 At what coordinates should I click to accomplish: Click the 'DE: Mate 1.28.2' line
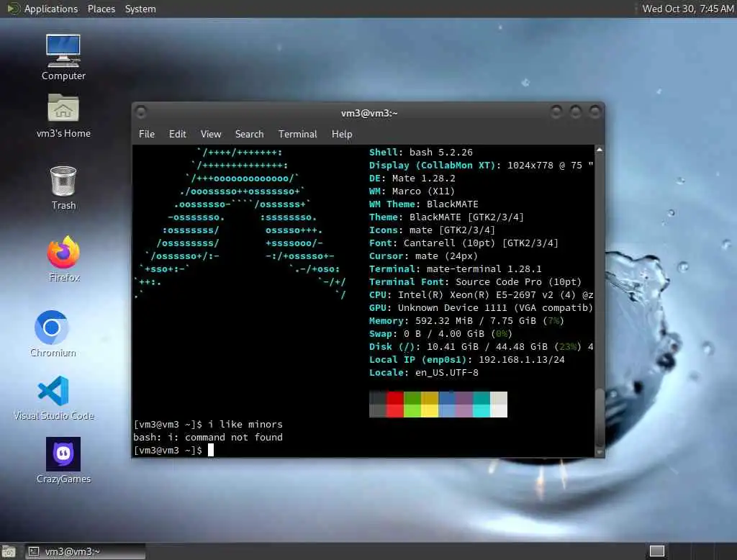(412, 179)
